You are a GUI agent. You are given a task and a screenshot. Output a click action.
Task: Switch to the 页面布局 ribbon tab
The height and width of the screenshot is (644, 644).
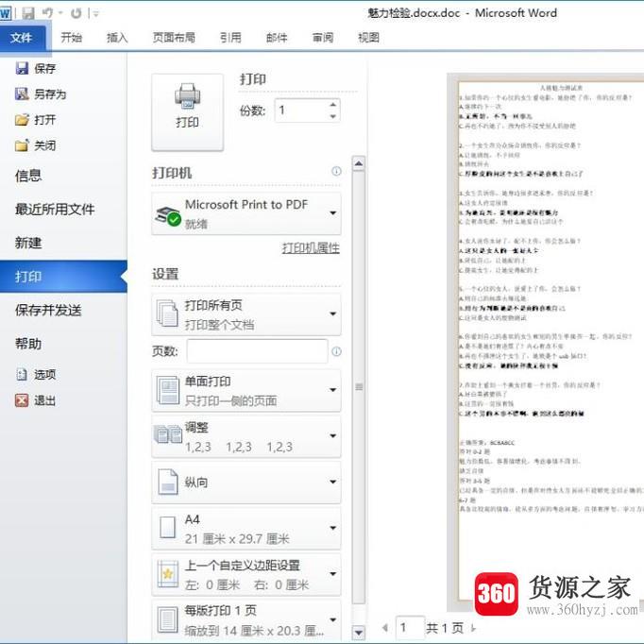click(x=174, y=38)
